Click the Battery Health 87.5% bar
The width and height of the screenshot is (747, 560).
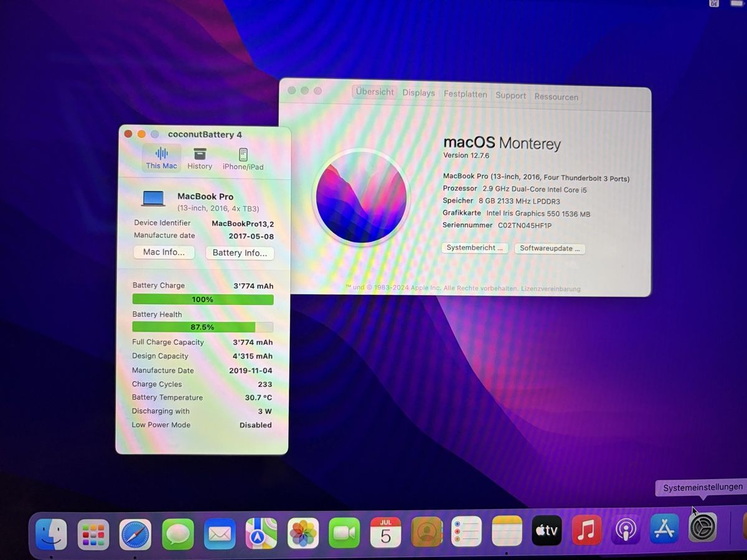click(x=203, y=327)
